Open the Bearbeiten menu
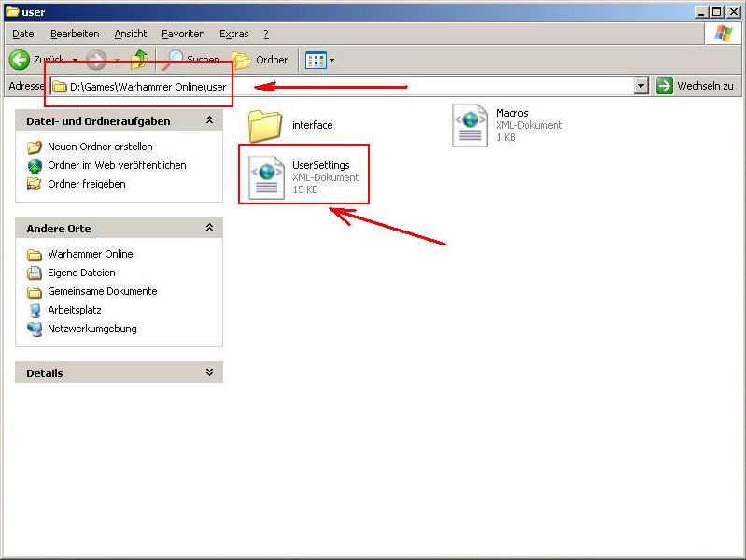Image resolution: width=746 pixels, height=560 pixels. [x=75, y=34]
